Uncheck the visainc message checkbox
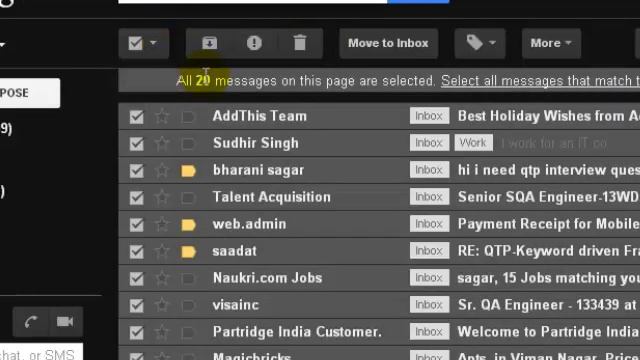 pos(137,305)
